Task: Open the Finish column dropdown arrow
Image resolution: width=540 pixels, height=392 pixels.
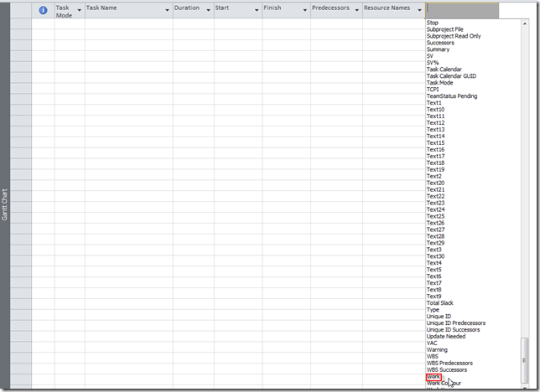Action: click(304, 11)
